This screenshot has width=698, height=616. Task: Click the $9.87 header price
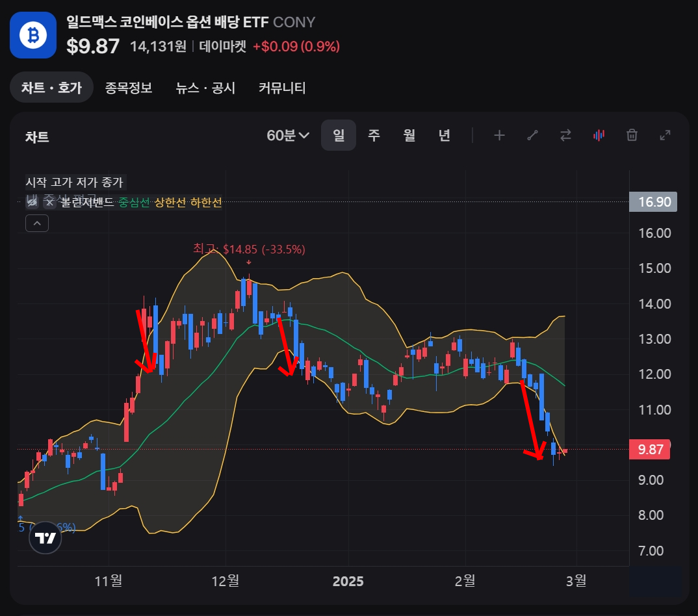(93, 46)
